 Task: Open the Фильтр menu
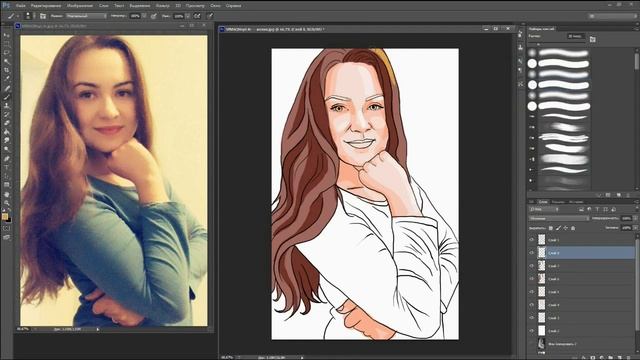tap(162, 6)
